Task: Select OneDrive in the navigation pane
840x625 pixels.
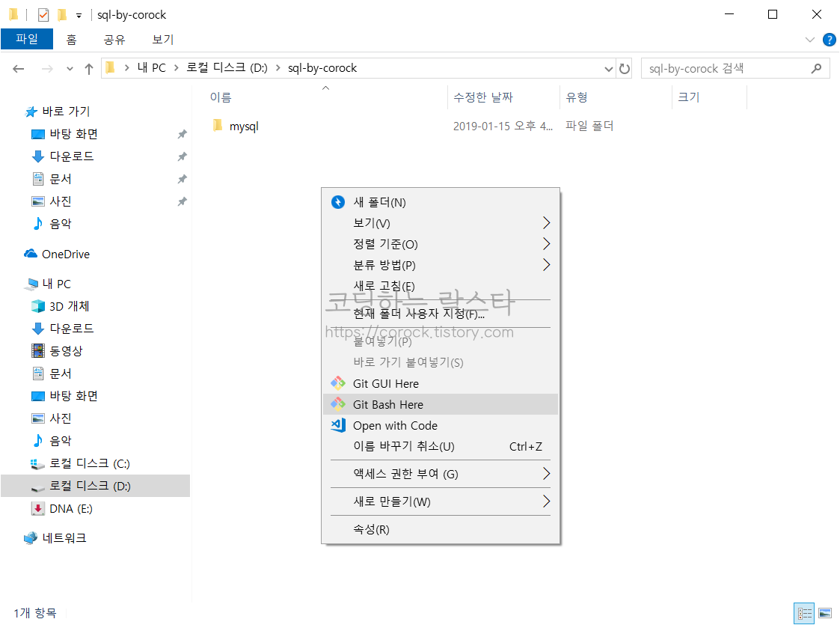Action: point(64,254)
